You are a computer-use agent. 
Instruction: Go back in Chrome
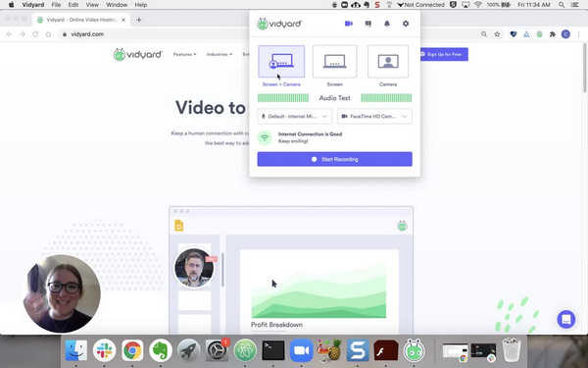click(x=9, y=34)
